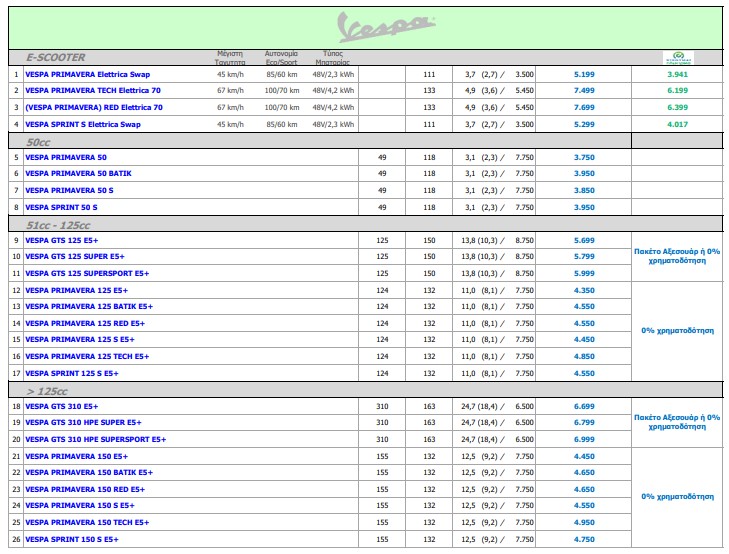Click VESPA GTS 310 HPE SUPERSPORT E5+

(x=95, y=440)
